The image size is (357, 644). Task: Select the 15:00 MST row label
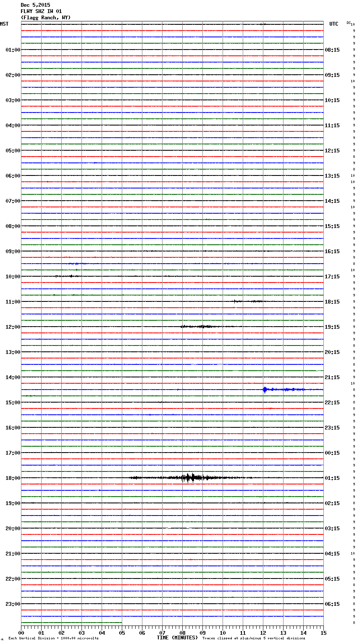[13, 403]
